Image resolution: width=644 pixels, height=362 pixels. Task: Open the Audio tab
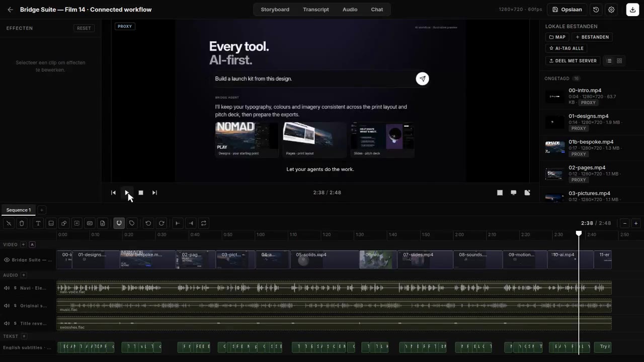click(x=350, y=10)
